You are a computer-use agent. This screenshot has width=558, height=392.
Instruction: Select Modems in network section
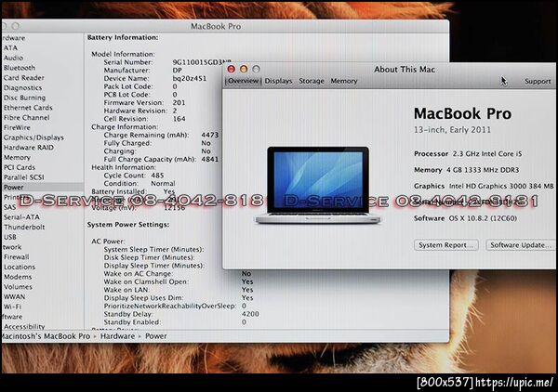click(x=18, y=277)
